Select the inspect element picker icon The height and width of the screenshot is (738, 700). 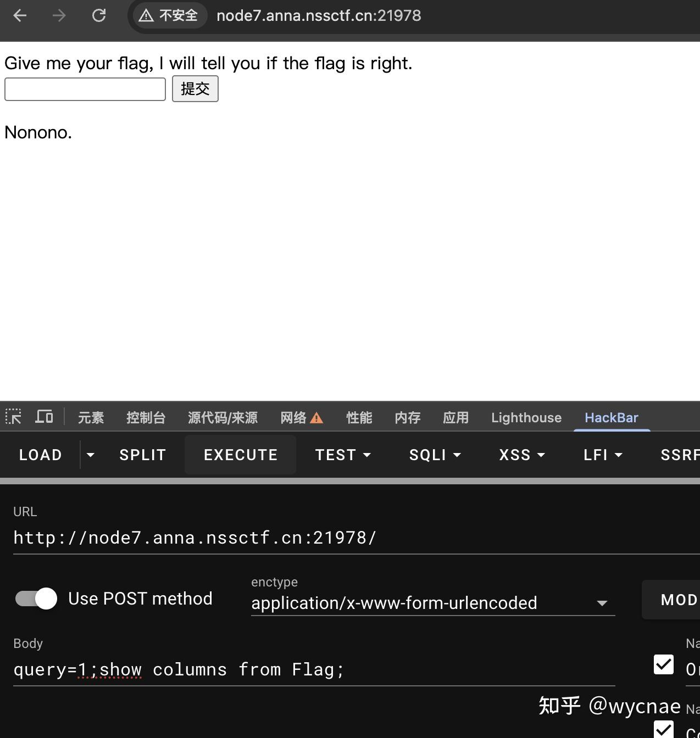pos(13,417)
